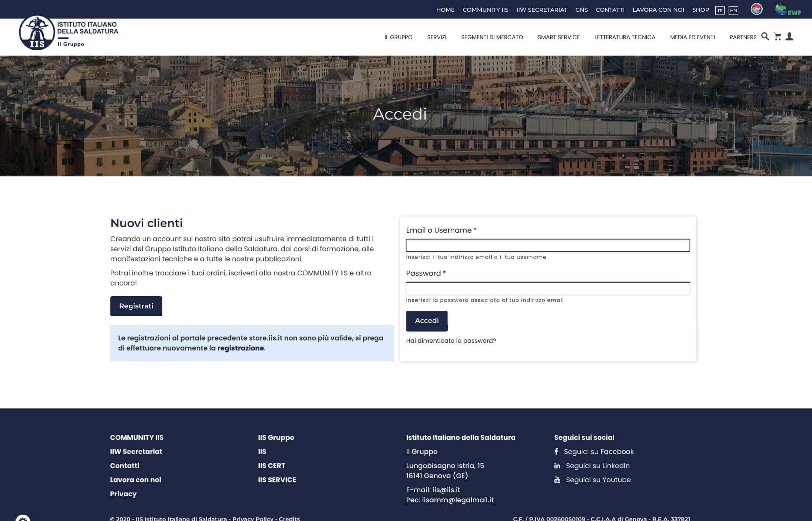Switch language to IT
The width and height of the screenshot is (812, 521).
(720, 10)
